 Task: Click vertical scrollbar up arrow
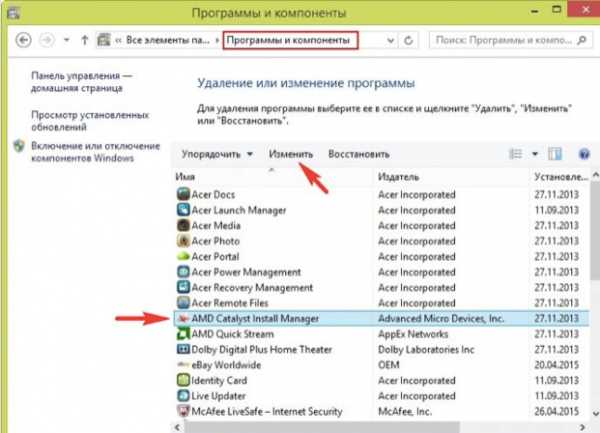(x=595, y=175)
